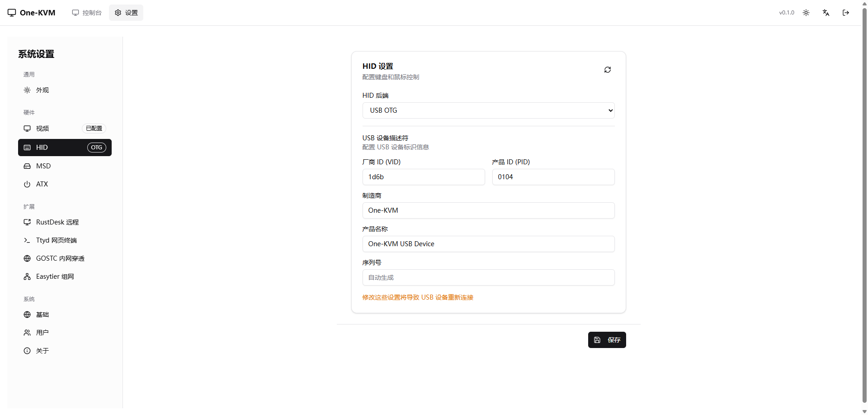
Task: Click the One-KVM logo in header
Action: coord(31,13)
